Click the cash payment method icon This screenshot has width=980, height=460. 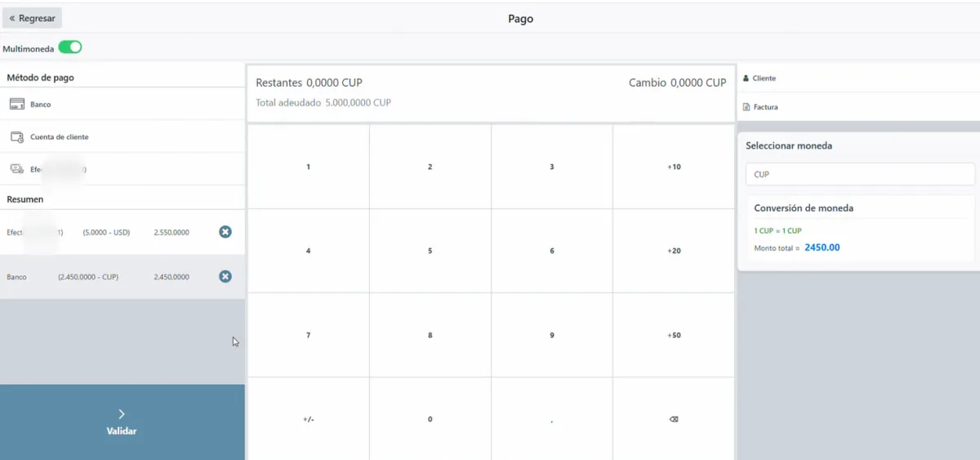tap(16, 169)
